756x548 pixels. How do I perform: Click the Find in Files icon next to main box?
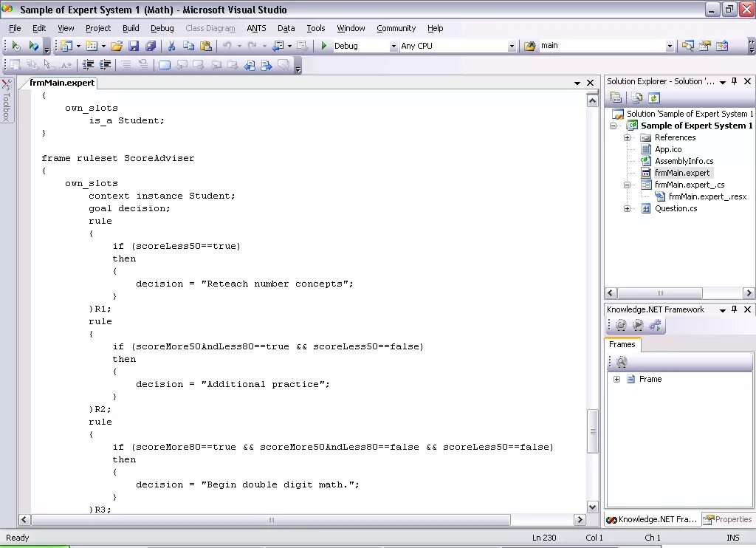point(530,46)
